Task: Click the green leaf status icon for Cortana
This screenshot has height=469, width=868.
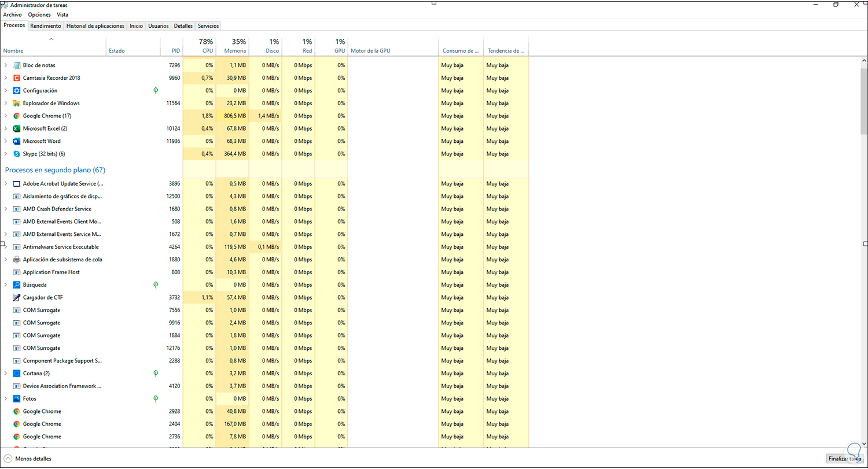Action: click(x=156, y=374)
